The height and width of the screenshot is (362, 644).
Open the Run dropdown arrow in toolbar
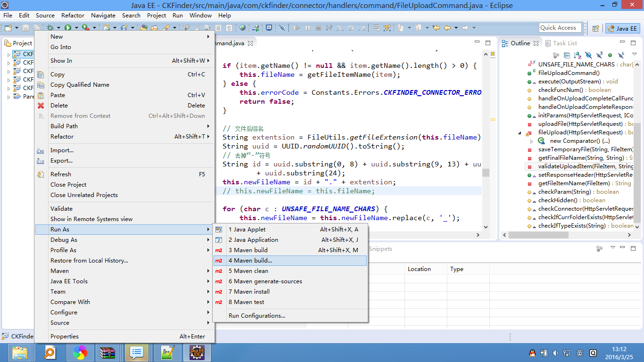(x=76, y=28)
